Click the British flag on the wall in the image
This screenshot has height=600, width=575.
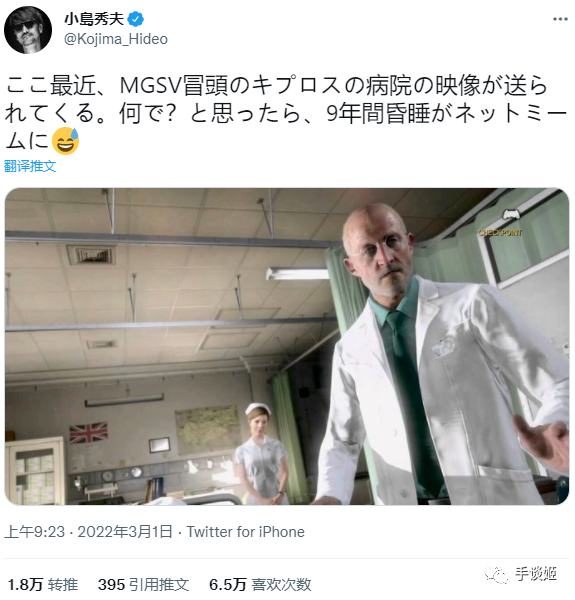coord(88,432)
